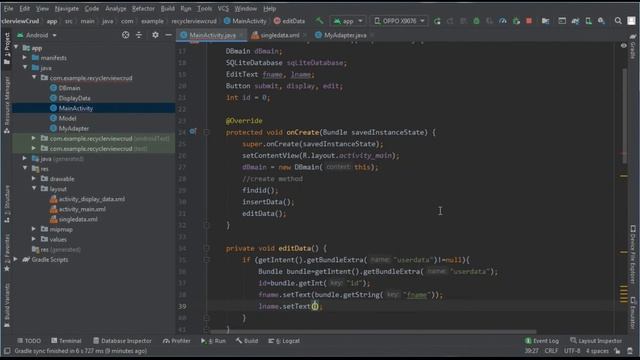Open the Event Log panel

click(x=542, y=341)
